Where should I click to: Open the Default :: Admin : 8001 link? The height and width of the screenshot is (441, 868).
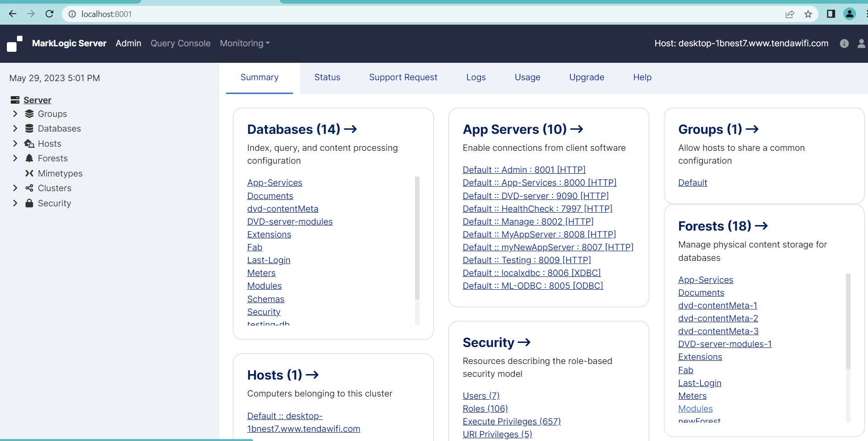tap(524, 170)
